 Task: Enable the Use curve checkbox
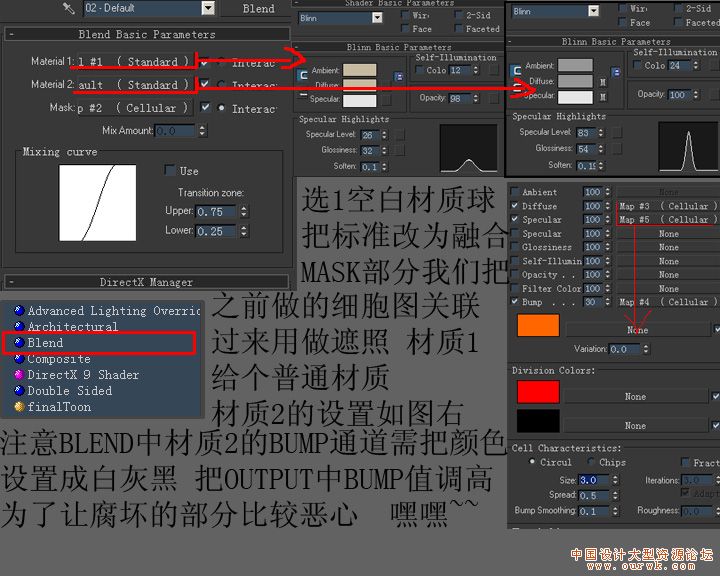[x=169, y=171]
